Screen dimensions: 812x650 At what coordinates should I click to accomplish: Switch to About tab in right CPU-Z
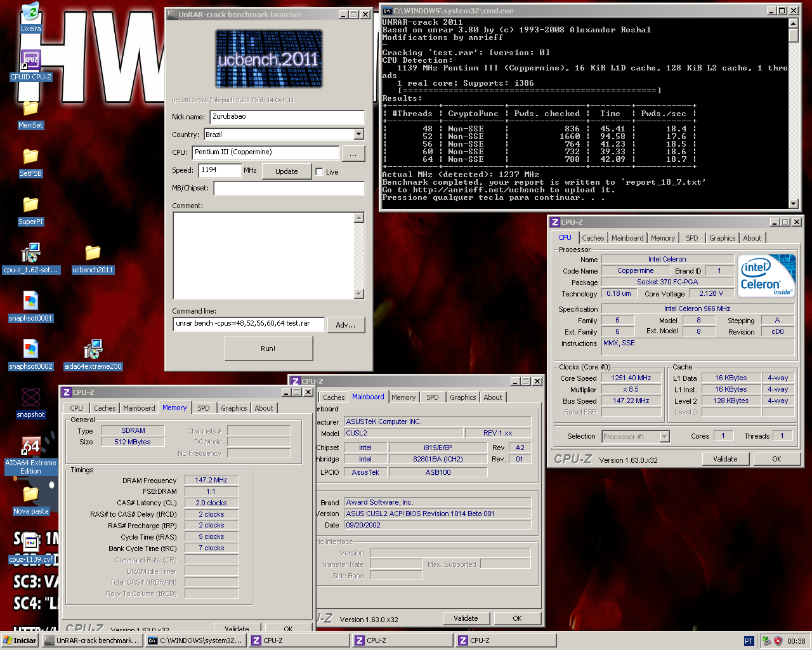point(752,238)
